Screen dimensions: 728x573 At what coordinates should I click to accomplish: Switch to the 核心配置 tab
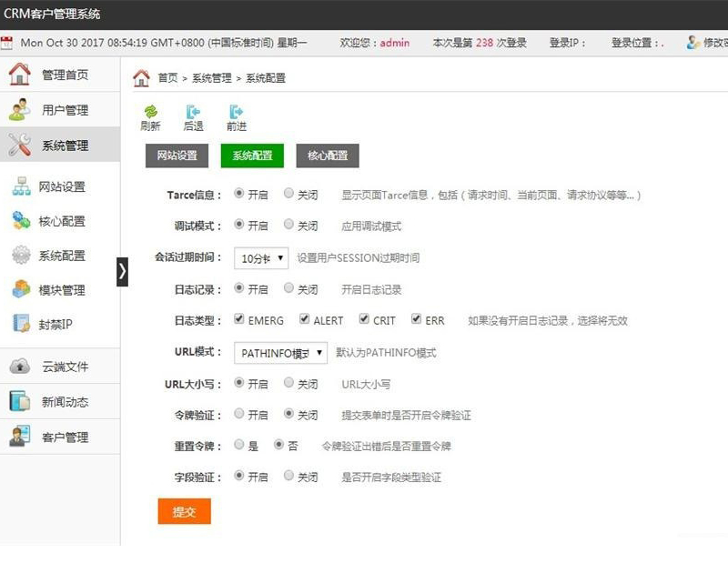click(x=328, y=156)
